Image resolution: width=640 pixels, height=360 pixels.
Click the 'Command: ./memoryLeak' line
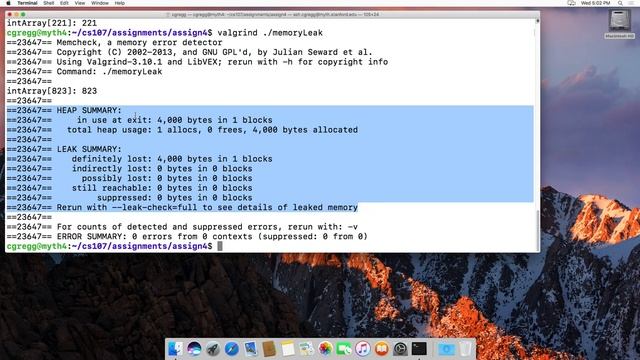point(109,72)
